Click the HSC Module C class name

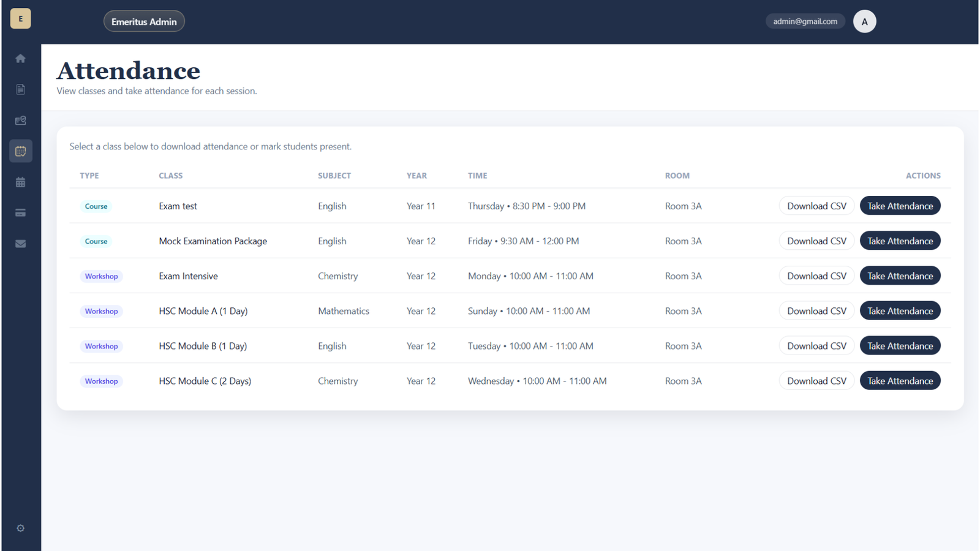click(205, 381)
